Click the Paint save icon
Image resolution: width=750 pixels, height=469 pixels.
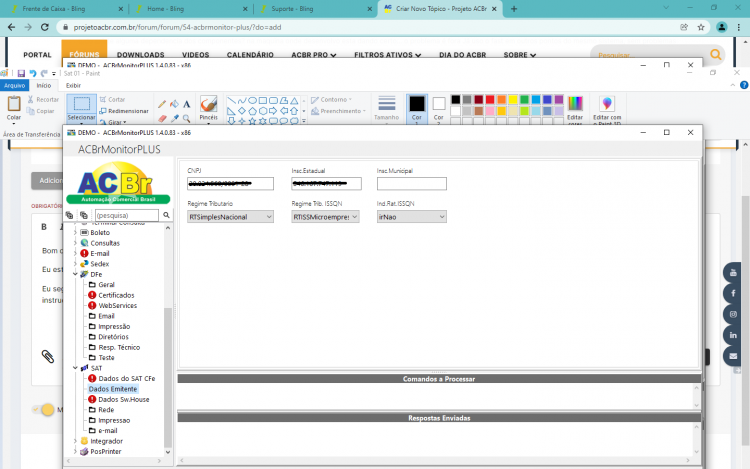coord(21,73)
